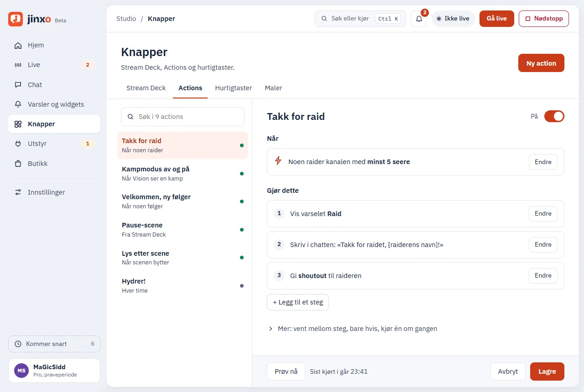Viewport: 584px width, 392px height.
Task: Save with the Lagre button
Action: point(547,371)
